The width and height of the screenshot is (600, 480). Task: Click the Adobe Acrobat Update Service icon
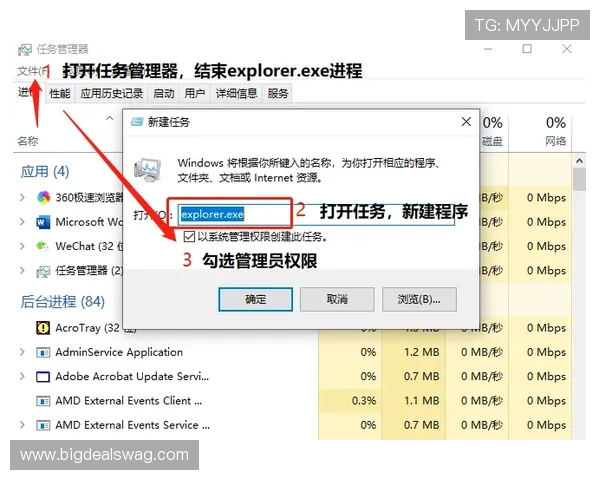point(43,377)
